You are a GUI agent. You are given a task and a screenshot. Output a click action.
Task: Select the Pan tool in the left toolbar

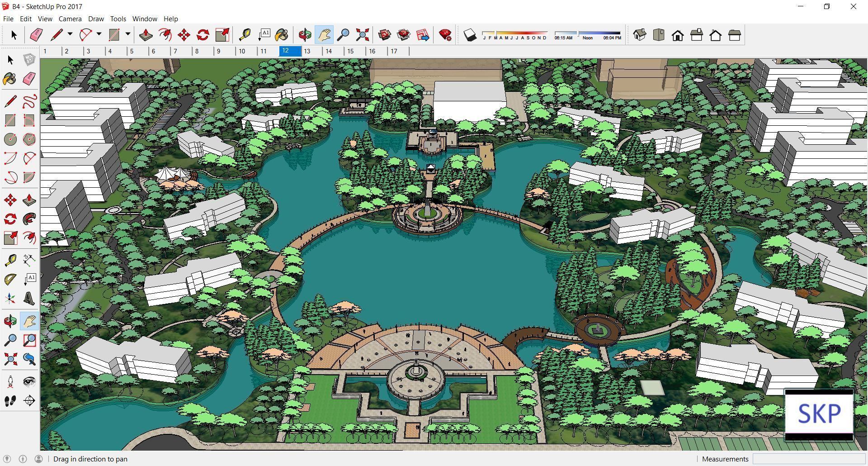coord(29,321)
